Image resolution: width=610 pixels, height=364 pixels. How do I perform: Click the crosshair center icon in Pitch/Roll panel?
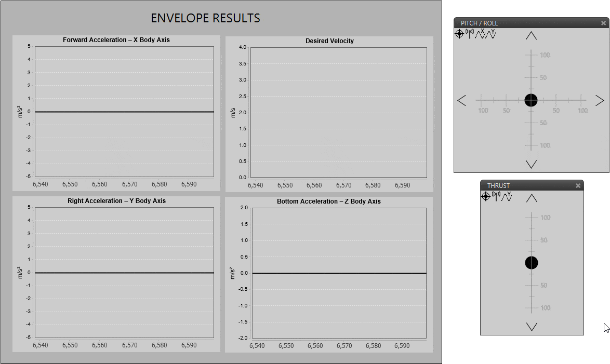[459, 34]
